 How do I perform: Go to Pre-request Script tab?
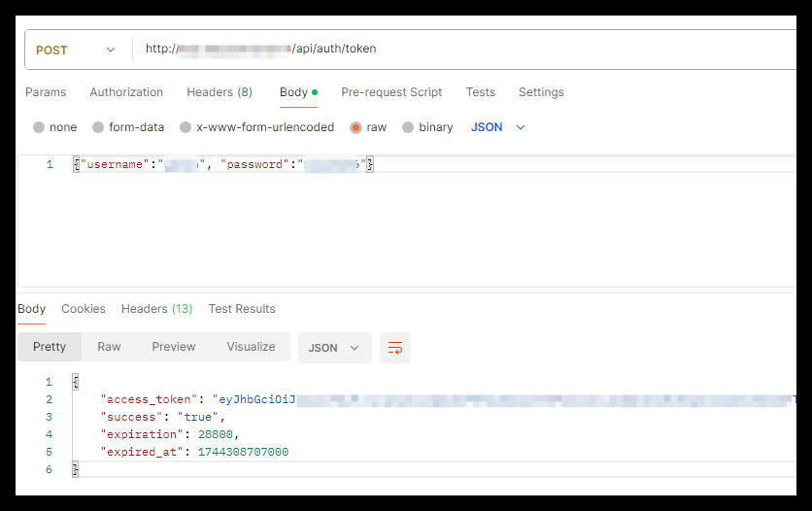point(391,92)
